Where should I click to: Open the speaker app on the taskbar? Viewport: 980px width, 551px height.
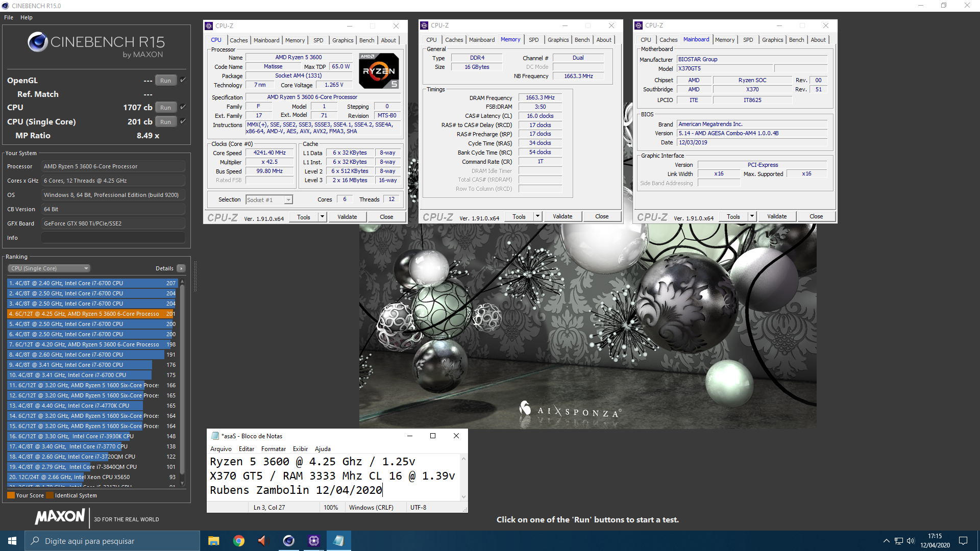tap(263, 541)
